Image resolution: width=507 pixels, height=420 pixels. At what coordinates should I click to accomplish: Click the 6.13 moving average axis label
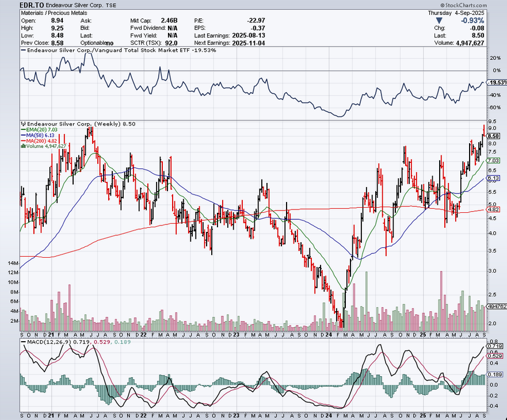click(493, 178)
